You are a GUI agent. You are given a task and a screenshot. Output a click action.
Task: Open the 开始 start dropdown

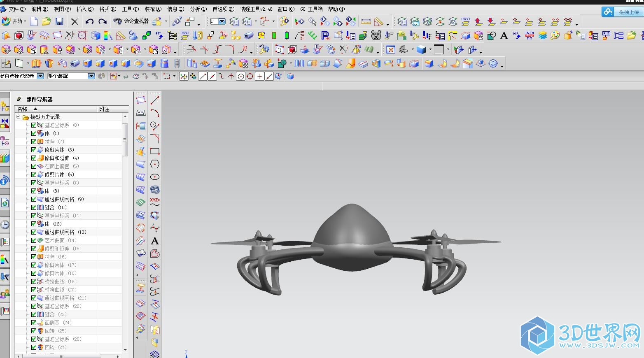pos(14,21)
